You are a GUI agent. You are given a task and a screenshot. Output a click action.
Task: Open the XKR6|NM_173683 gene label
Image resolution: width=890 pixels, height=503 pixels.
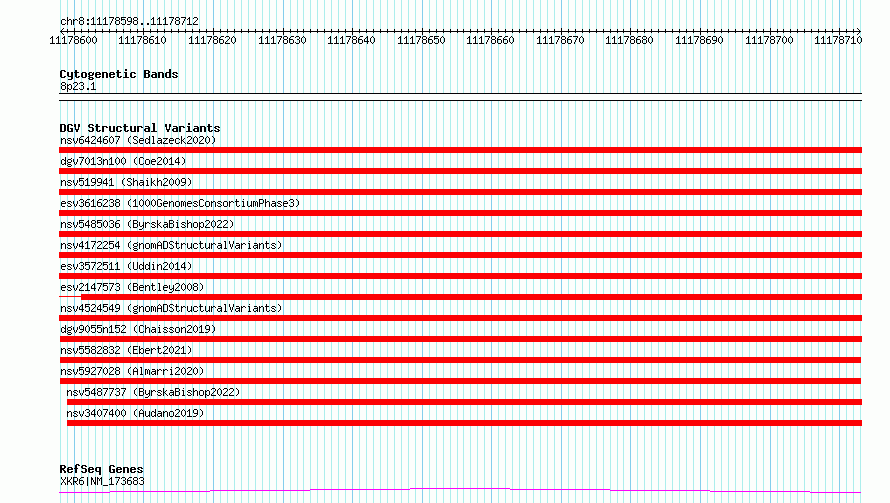click(102, 481)
